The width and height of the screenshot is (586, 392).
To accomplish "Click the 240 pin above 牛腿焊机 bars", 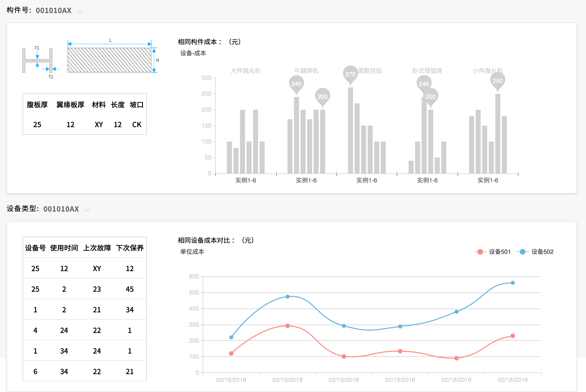I will tap(296, 83).
